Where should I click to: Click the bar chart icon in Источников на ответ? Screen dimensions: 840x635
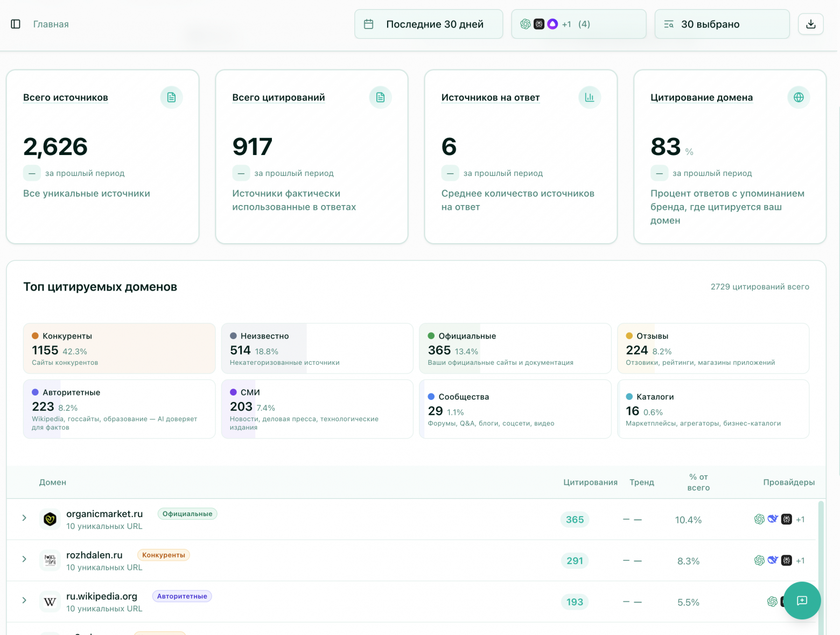[590, 97]
